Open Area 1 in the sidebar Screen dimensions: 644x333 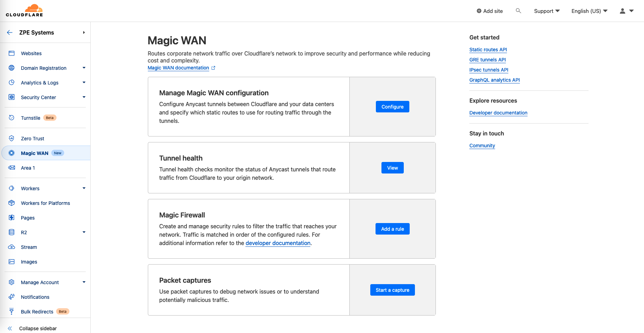point(28,168)
